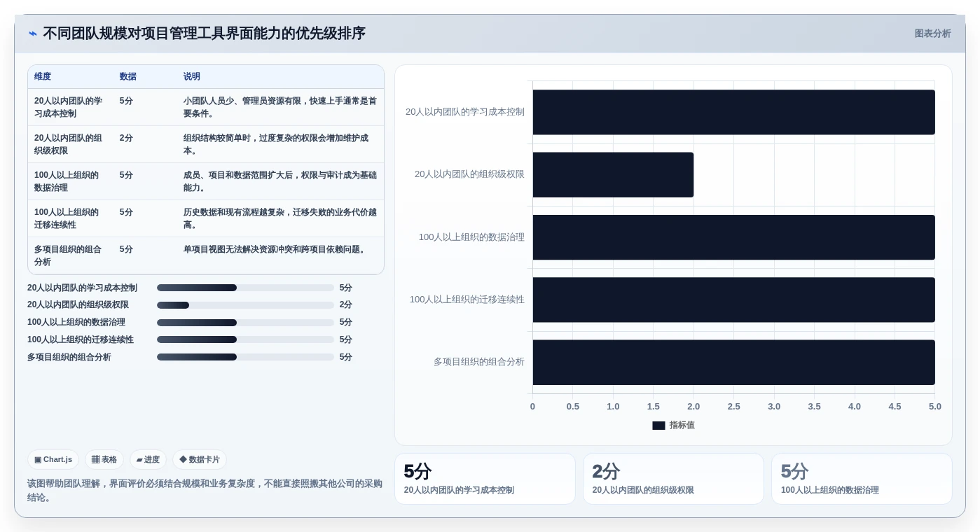Viewport: 980px width, 532px height.
Task: Open the 5分 学习成本控制 data card
Action: coord(485,479)
